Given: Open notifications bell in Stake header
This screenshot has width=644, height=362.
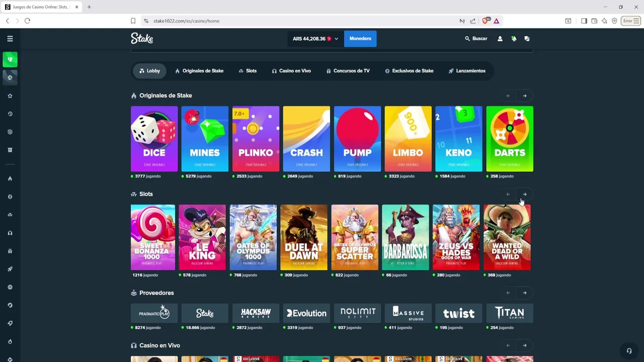Looking at the screenshot, I should pos(514,39).
